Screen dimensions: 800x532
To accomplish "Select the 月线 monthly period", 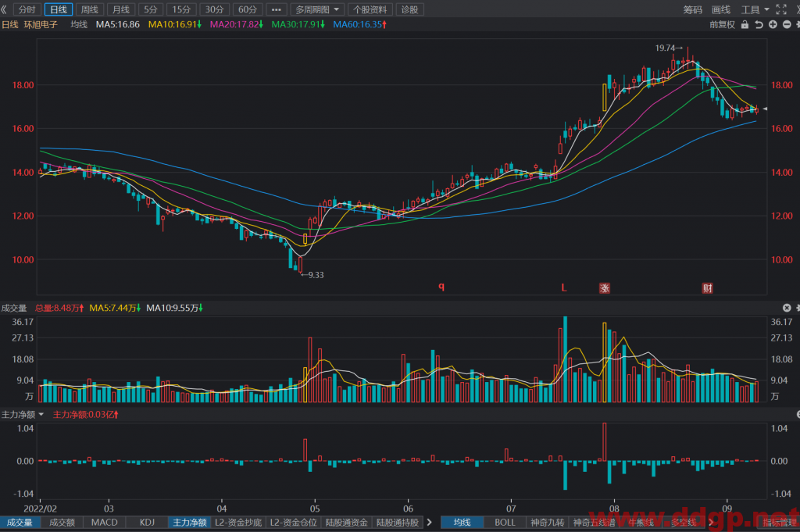I will (x=121, y=9).
